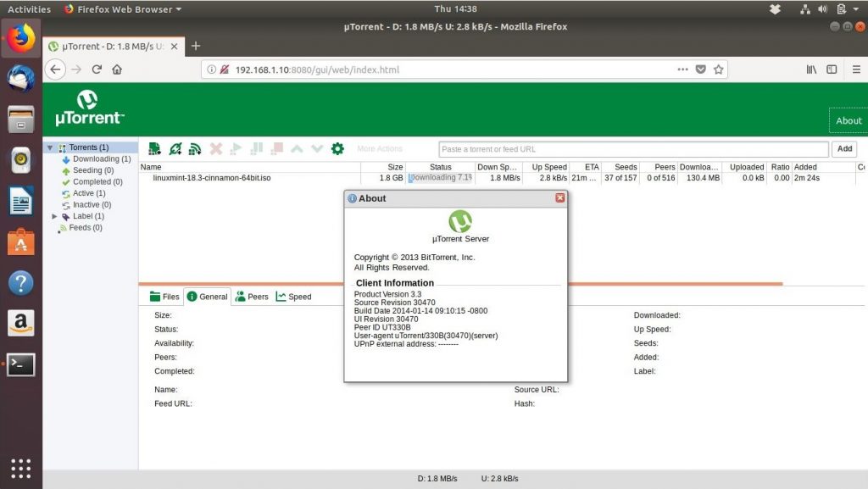This screenshot has width=868, height=489.
Task: Expand the Label (1) tree node
Action: tap(55, 216)
